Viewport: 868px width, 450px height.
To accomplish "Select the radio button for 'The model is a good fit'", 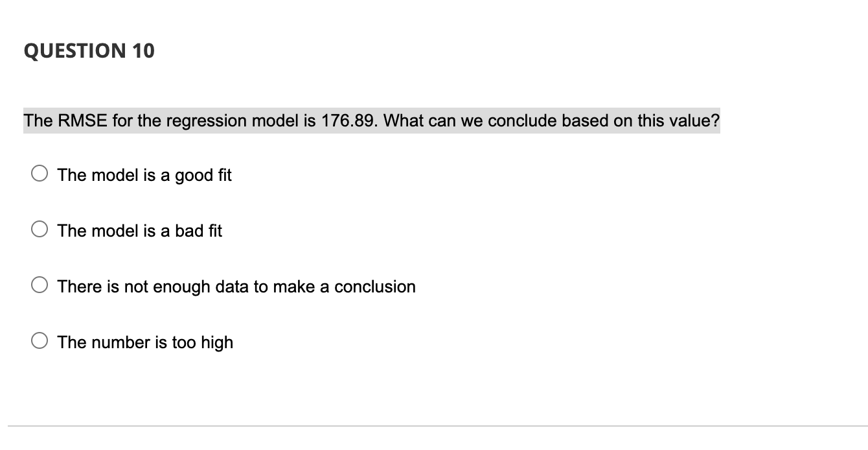I will point(39,172).
